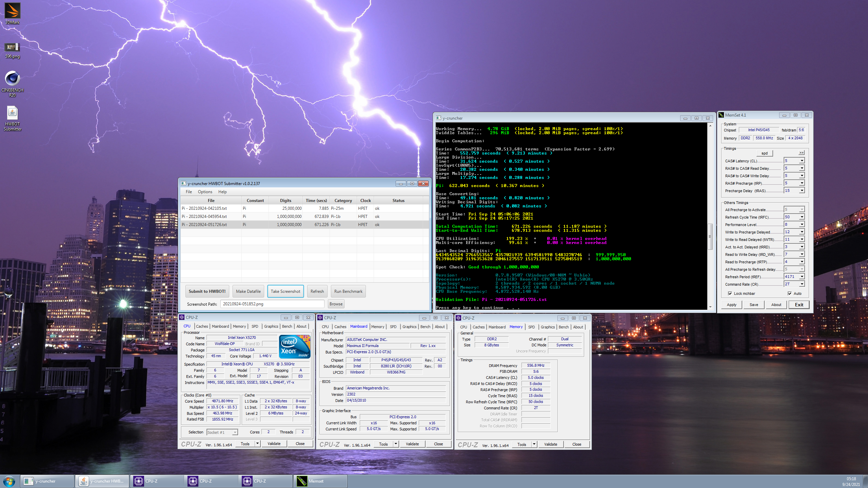Screen dimensions: 868x488
Task: Open Tools dropdown arrow in CPU-Z Memory window
Action: coord(534,444)
